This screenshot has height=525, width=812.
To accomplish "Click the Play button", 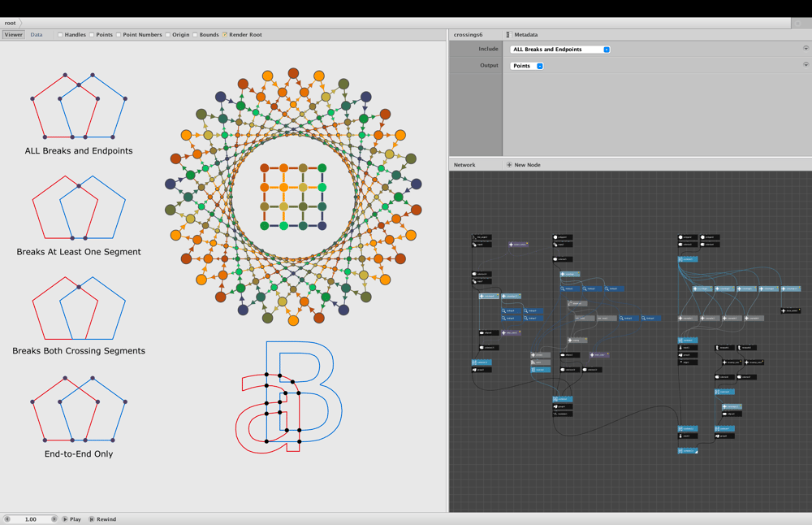I will (71, 518).
